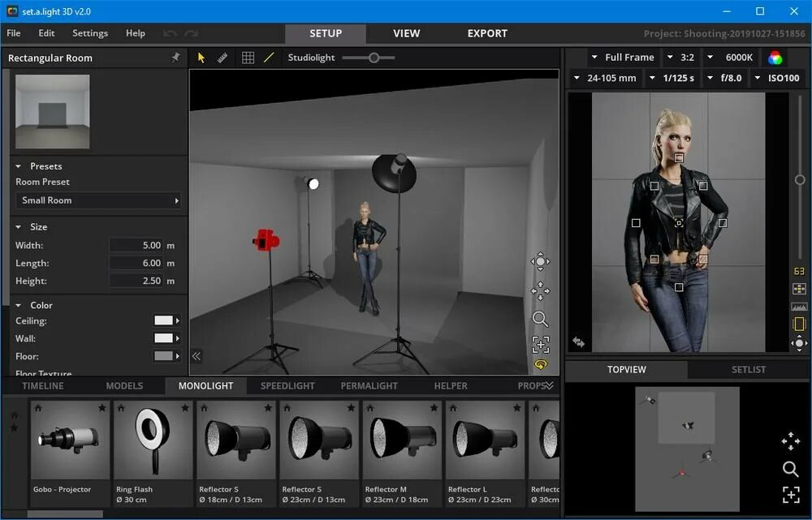Toggle favorite star on Reflector L card
This screenshot has height=520, width=812.
point(516,408)
